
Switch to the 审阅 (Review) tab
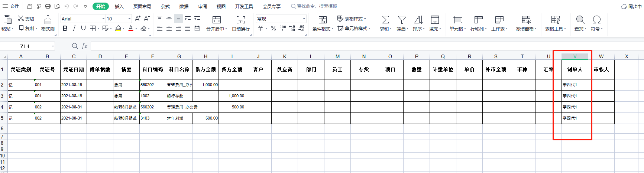[203, 6]
